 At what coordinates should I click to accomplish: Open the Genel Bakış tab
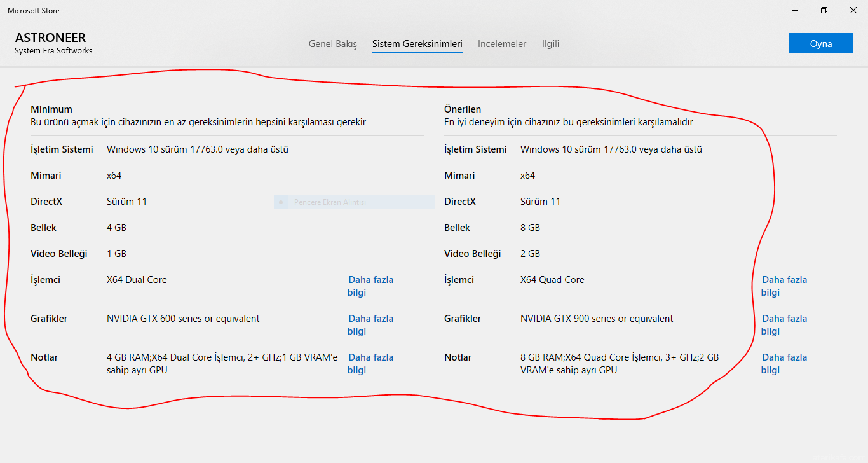(x=333, y=44)
